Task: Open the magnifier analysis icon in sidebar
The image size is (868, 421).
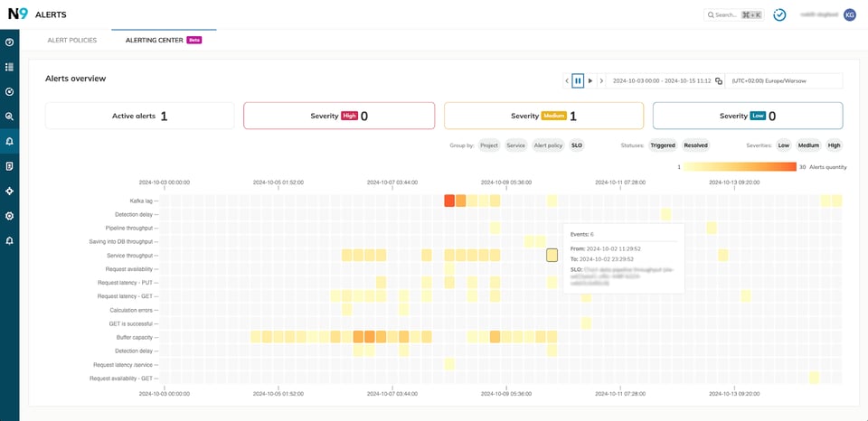Action: (x=9, y=117)
